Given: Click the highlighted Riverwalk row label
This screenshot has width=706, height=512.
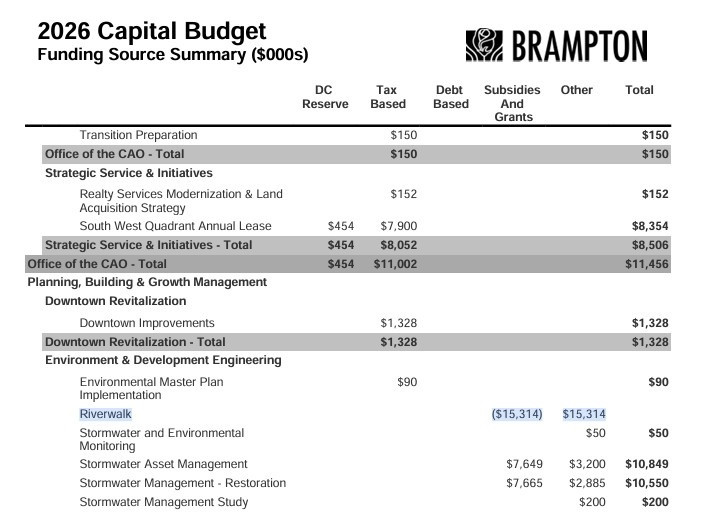Looking at the screenshot, I should pyautogui.click(x=105, y=414).
